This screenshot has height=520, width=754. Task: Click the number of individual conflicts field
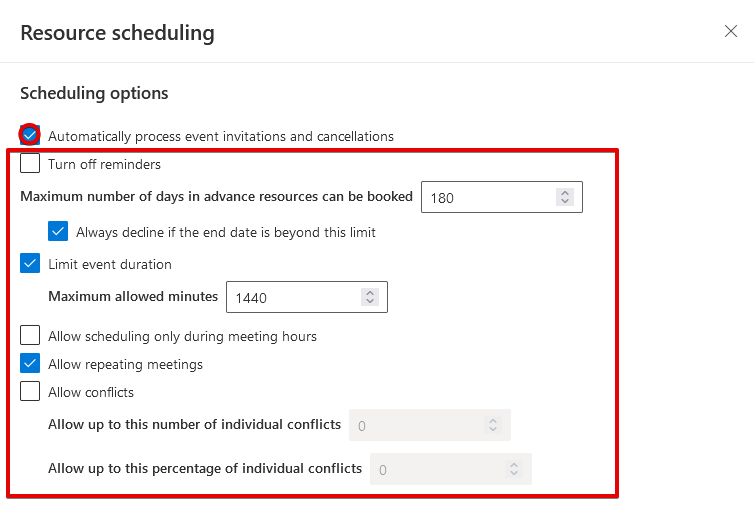415,425
